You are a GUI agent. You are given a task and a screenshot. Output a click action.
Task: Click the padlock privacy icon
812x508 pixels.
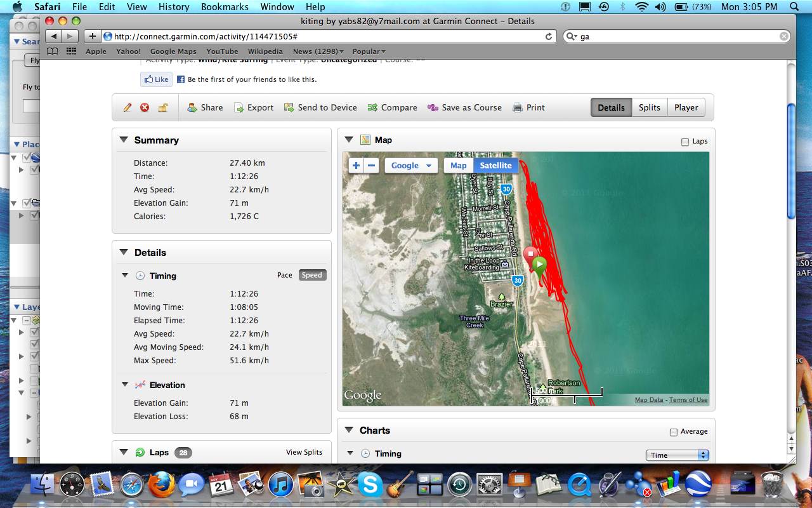[163, 108]
